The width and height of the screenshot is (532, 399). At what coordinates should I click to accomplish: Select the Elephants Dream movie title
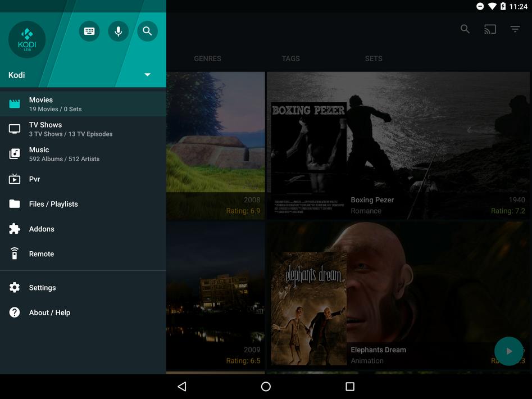[x=378, y=350]
